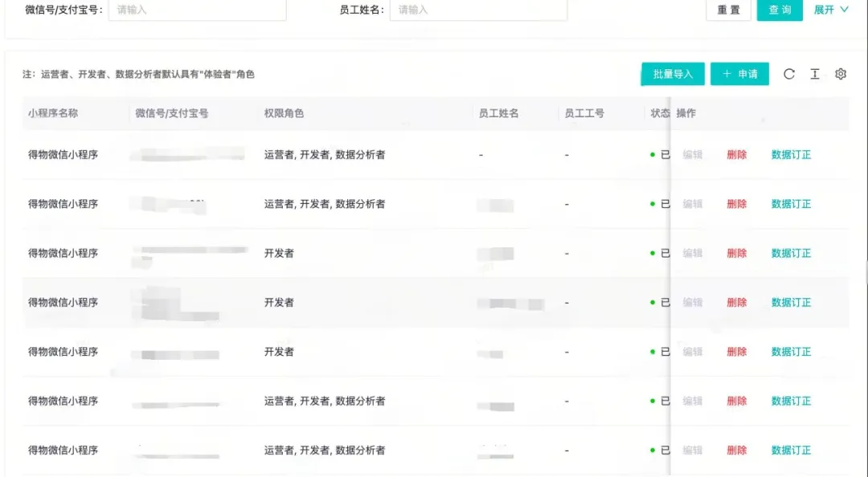Expand the filters with 展开
Screen dimensions: 868x477
pyautogui.click(x=831, y=10)
